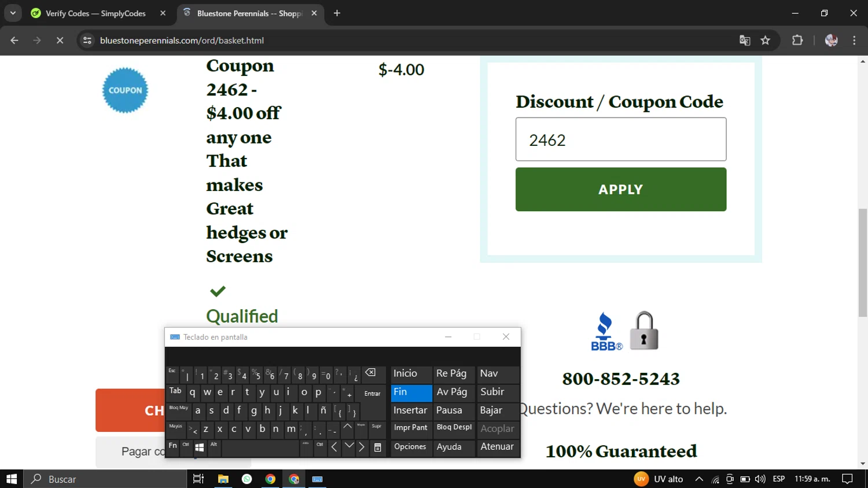This screenshot has height=488, width=868.
Task: Open the Chrome profile avatar
Action: (832, 41)
